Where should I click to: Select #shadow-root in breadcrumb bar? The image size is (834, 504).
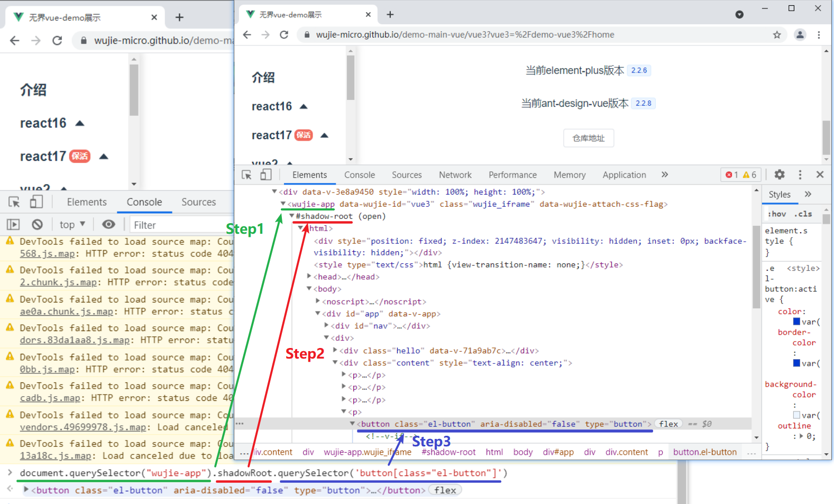(x=448, y=452)
